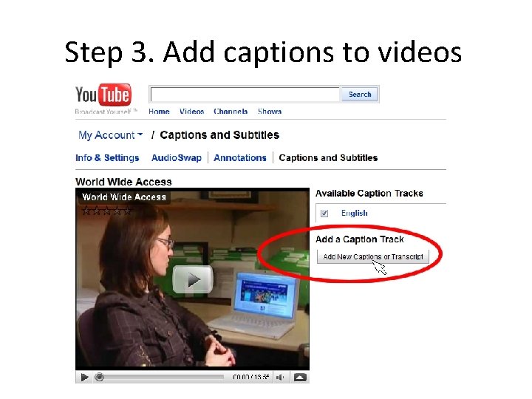The width and height of the screenshot is (532, 399).
Task: Play video with the large center play button
Action: [x=193, y=279]
